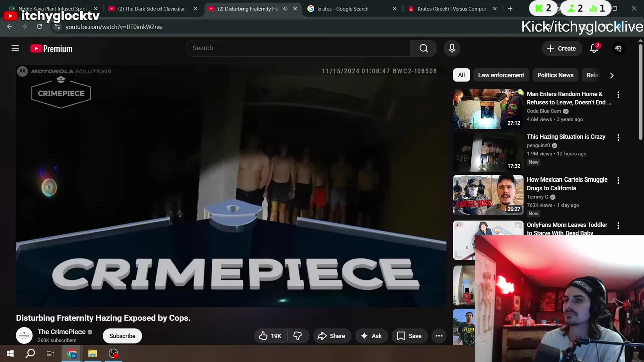Reload the page
Viewport: 644px width, 362px height.
(x=39, y=26)
